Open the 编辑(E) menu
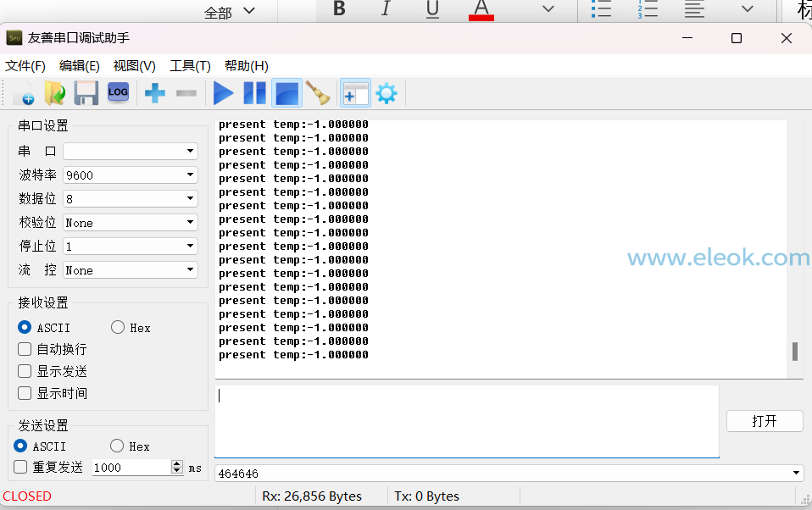Image resolution: width=812 pixels, height=510 pixels. (79, 66)
